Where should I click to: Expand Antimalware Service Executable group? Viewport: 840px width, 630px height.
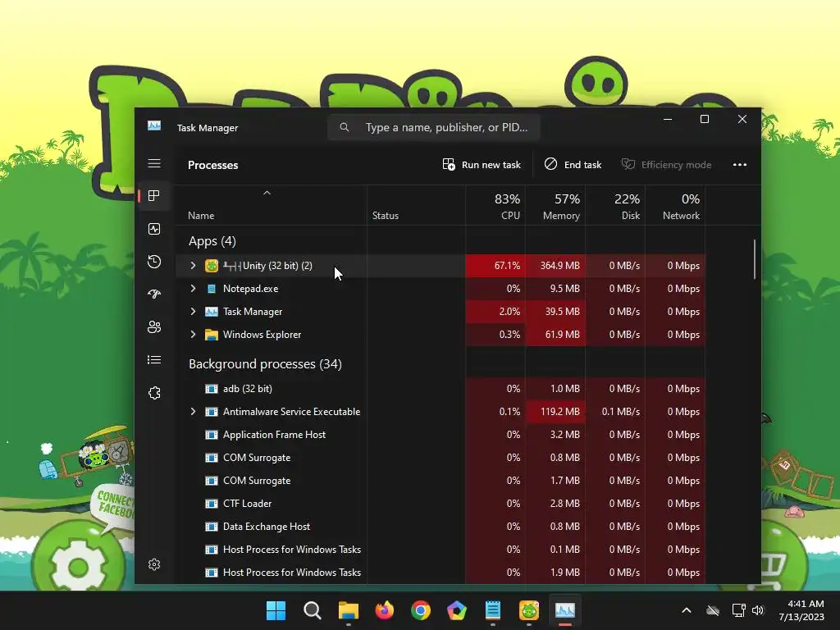pyautogui.click(x=193, y=412)
